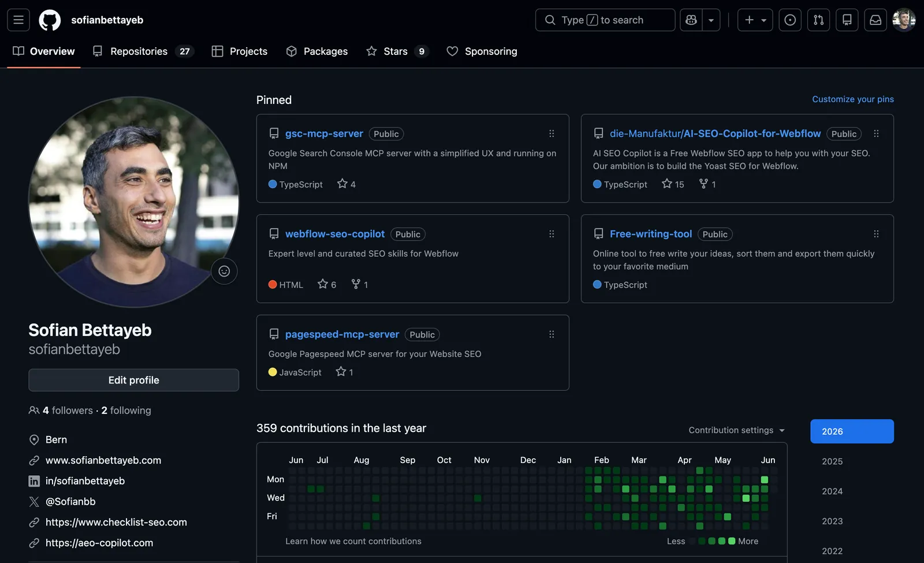Screen dimensions: 924x563
Task: Open the webflow-seo-copilot repository
Action: pos(335,234)
